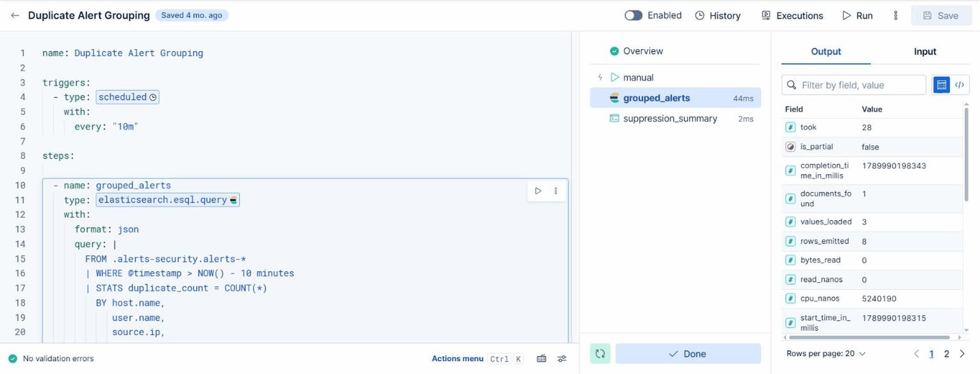Select the suppression_summary execution step
Viewport: 980px width, 374px height.
(x=675, y=118)
